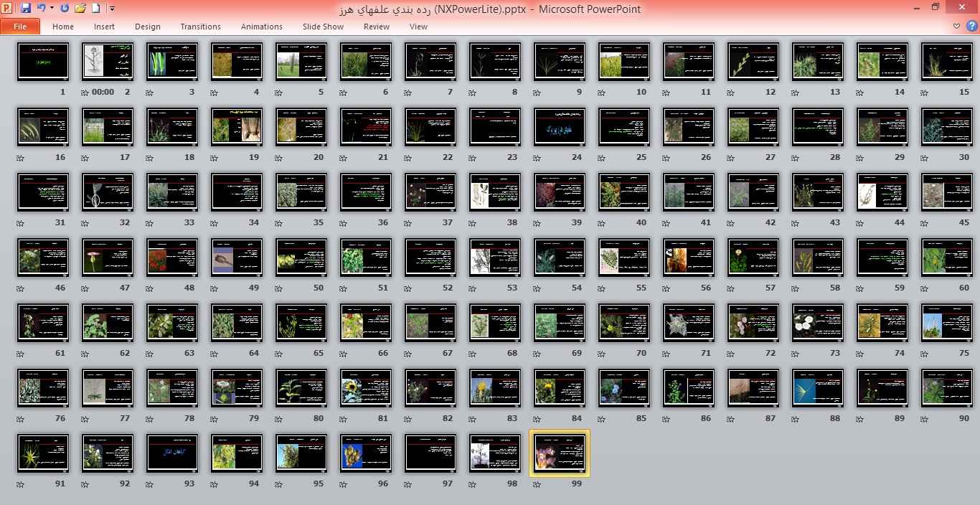Image resolution: width=980 pixels, height=505 pixels.
Task: Click the Repeat/Redo circular arrow icon
Action: click(65, 9)
